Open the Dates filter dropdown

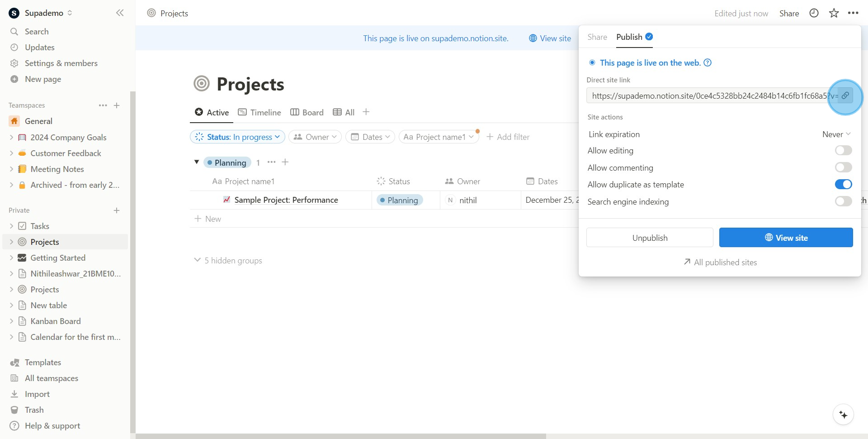370,137
